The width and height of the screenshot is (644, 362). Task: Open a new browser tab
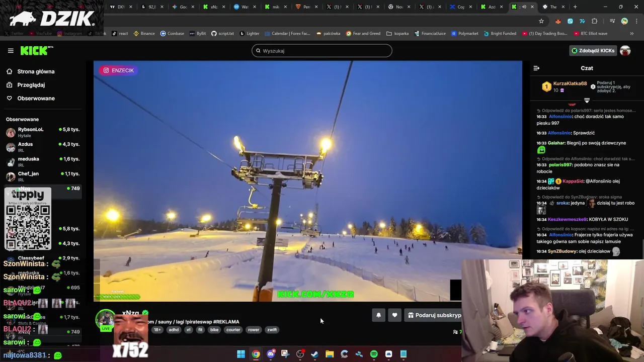pyautogui.click(x=575, y=7)
